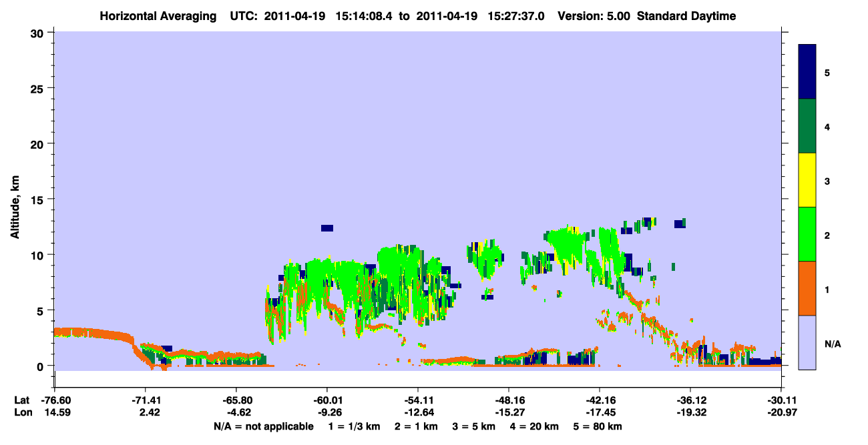Click the lavender N/A color bar segment
The height and width of the screenshot is (445, 868).
(807, 342)
